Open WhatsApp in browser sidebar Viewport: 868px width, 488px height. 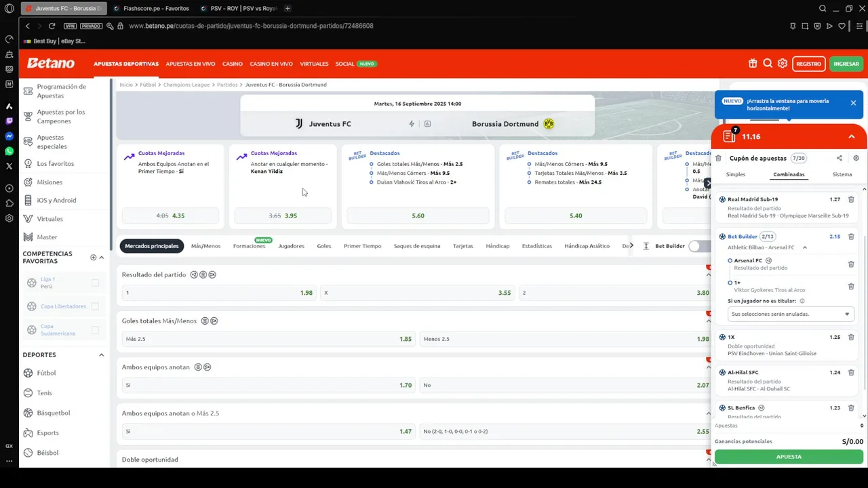[x=9, y=151]
